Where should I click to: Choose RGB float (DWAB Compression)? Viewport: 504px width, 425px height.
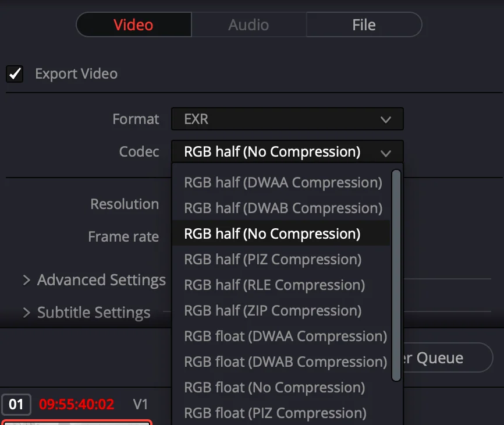coord(285,362)
